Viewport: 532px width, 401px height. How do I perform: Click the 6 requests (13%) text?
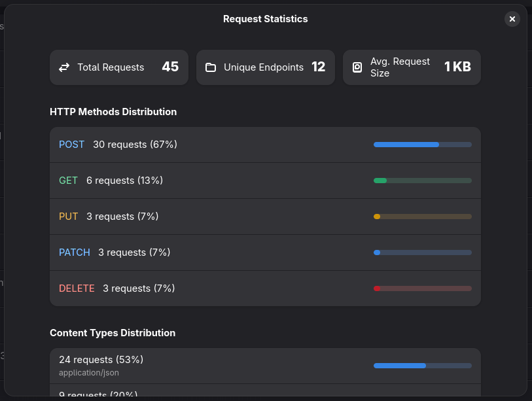click(x=124, y=181)
